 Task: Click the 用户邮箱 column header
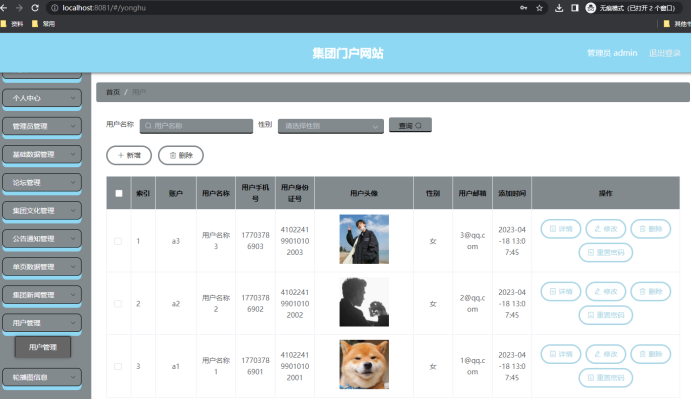click(472, 193)
